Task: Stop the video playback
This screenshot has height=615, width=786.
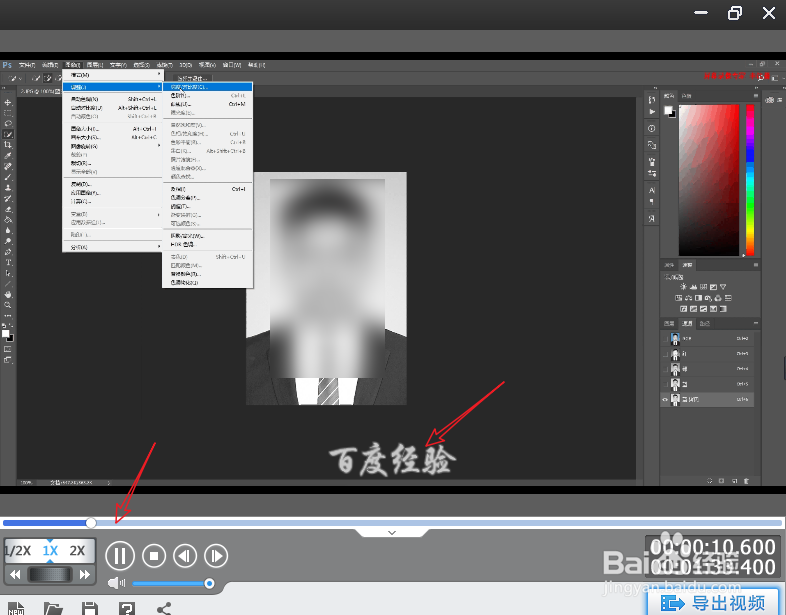Action: [x=154, y=556]
